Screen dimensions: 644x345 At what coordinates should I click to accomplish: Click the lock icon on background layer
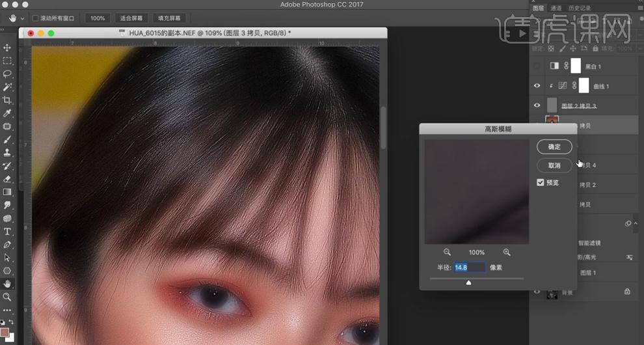pyautogui.click(x=627, y=292)
